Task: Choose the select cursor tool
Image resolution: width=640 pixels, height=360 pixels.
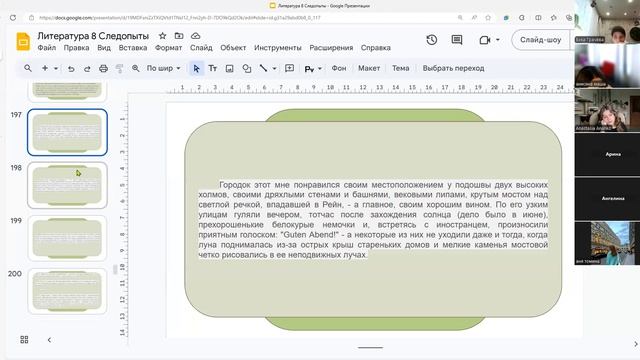Action: click(x=196, y=69)
